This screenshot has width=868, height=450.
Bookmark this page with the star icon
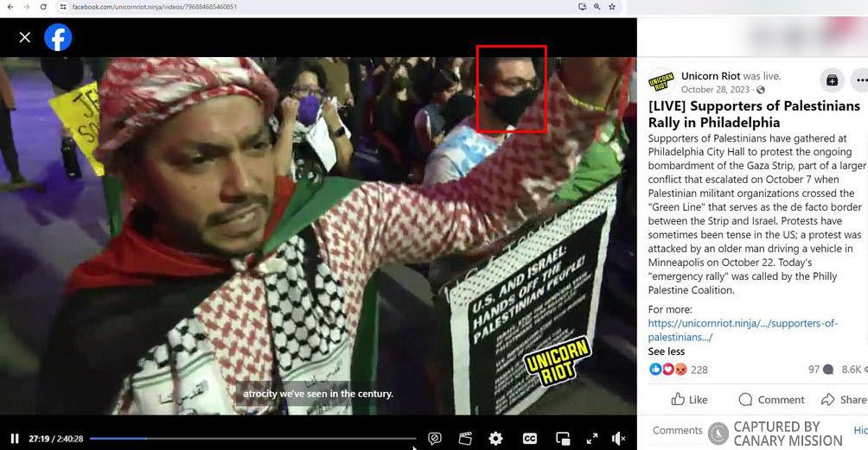tap(612, 7)
